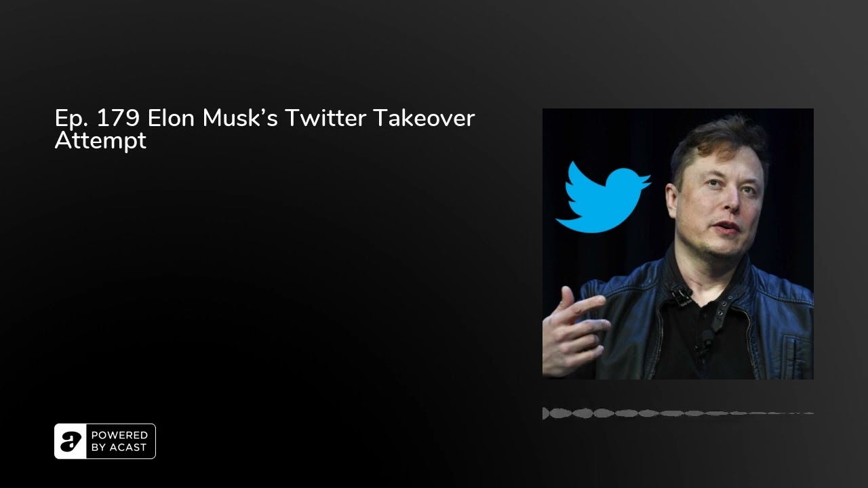Click the word "ACAST" in the badge
Viewport: 868px width, 488px height.
click(x=127, y=447)
